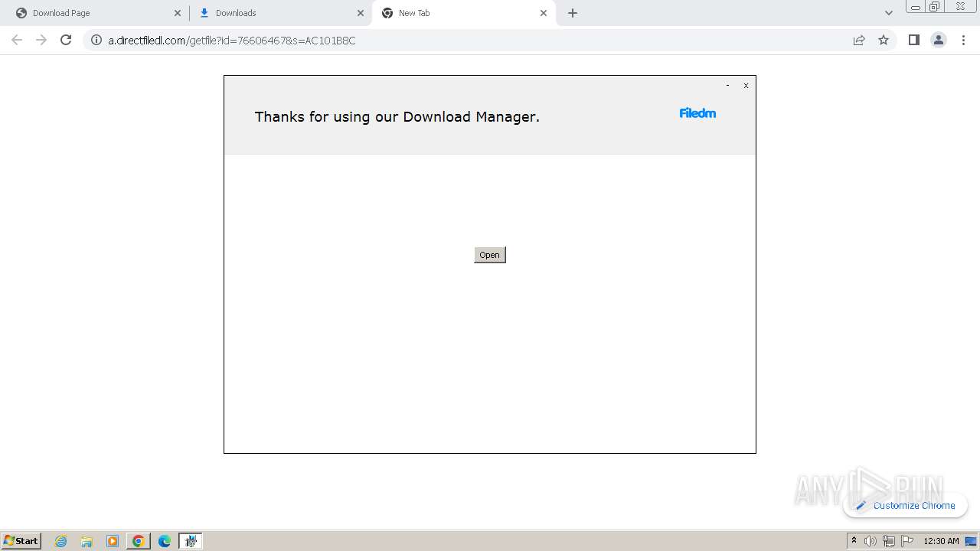
Task: Open Microsoft Edge from taskbar
Action: point(165,541)
